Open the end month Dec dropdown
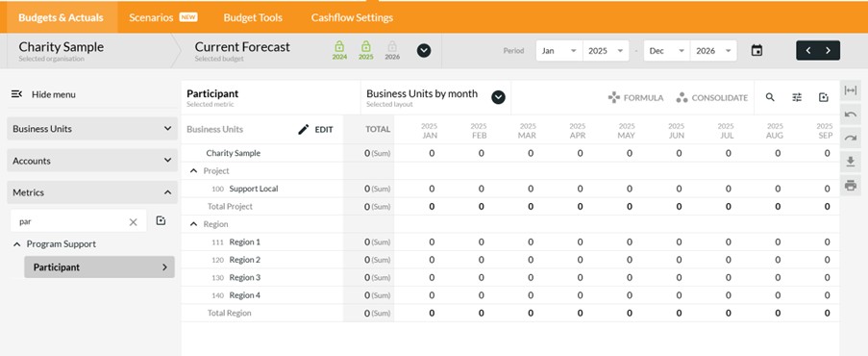 pyautogui.click(x=667, y=50)
